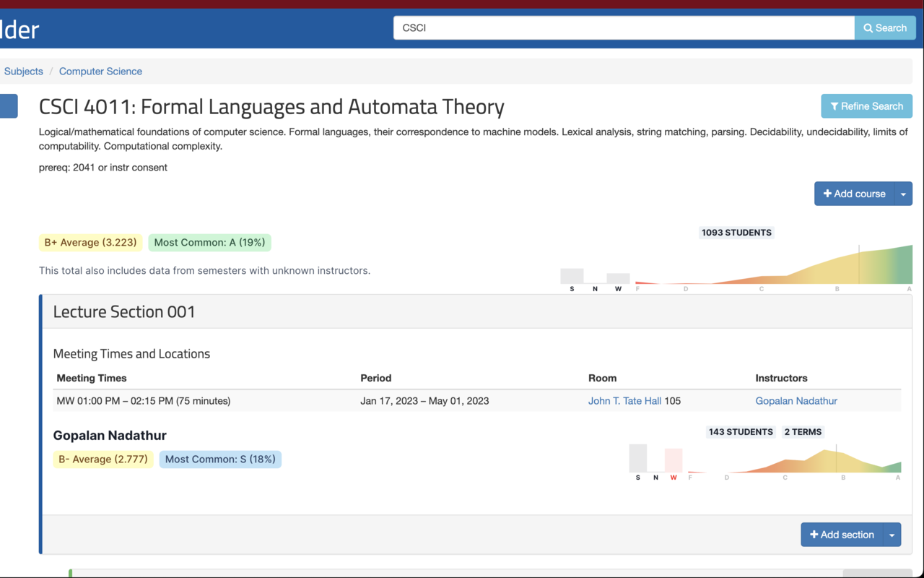Click the Most Common: S (18%) badge
Image resolution: width=924 pixels, height=578 pixels.
(220, 460)
